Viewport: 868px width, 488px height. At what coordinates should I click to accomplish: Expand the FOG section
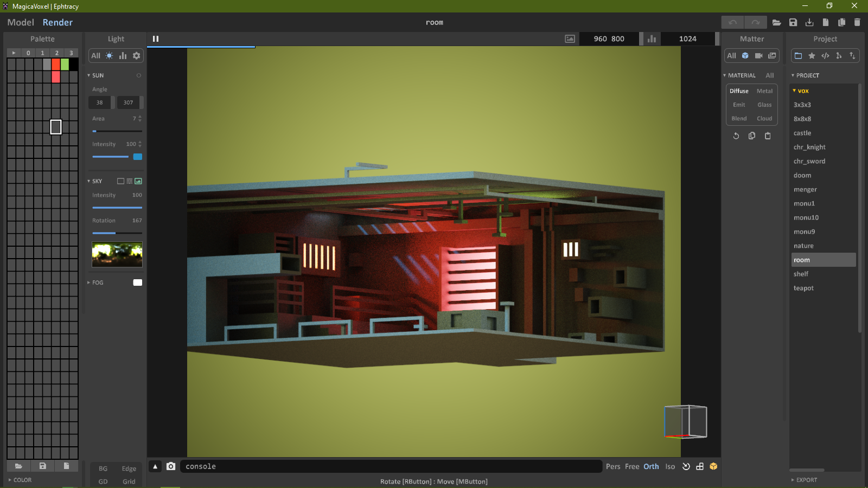(95, 282)
